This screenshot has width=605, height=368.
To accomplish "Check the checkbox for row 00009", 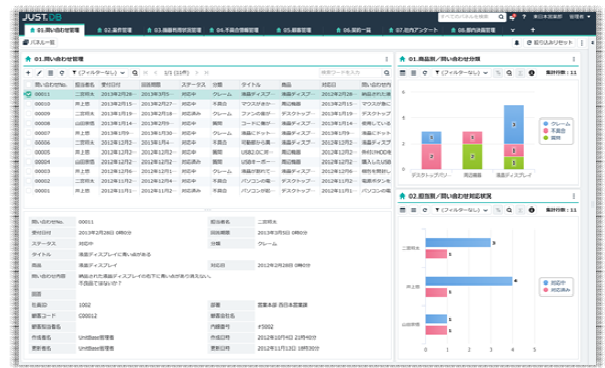I will [x=29, y=114].
